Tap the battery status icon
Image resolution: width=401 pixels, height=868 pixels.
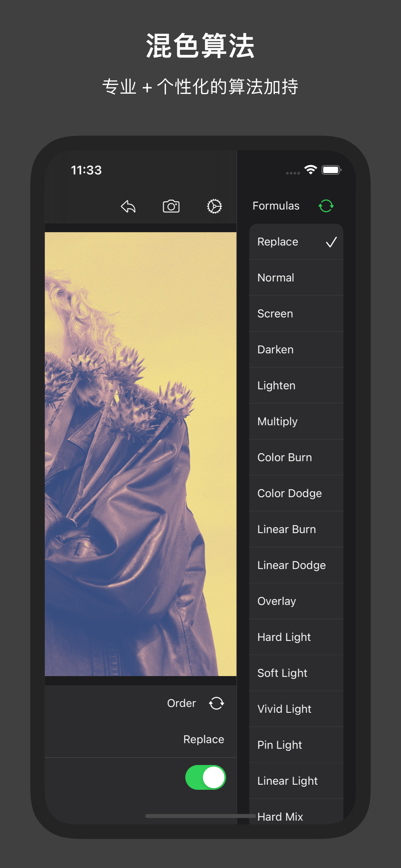pyautogui.click(x=332, y=170)
